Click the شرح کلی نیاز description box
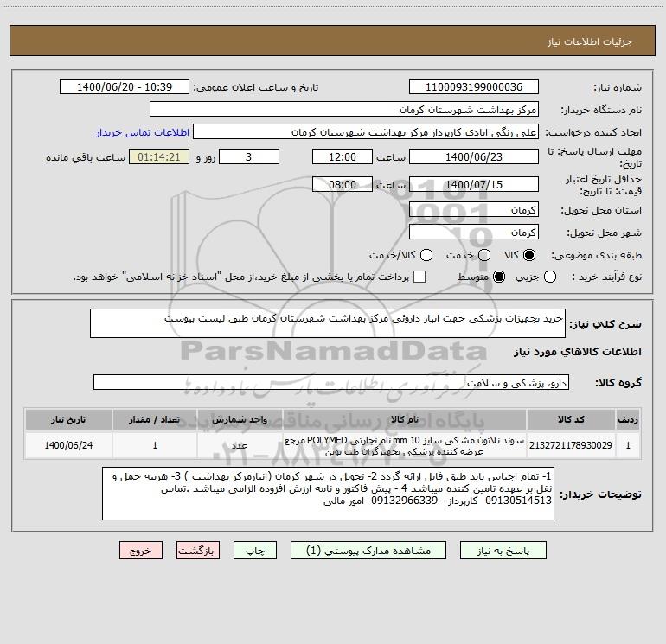 click(x=328, y=323)
